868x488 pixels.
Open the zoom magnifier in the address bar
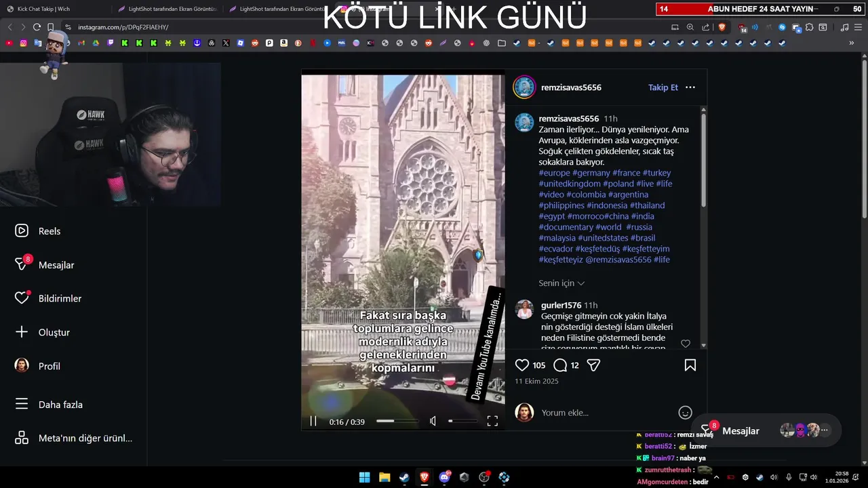[x=690, y=27]
